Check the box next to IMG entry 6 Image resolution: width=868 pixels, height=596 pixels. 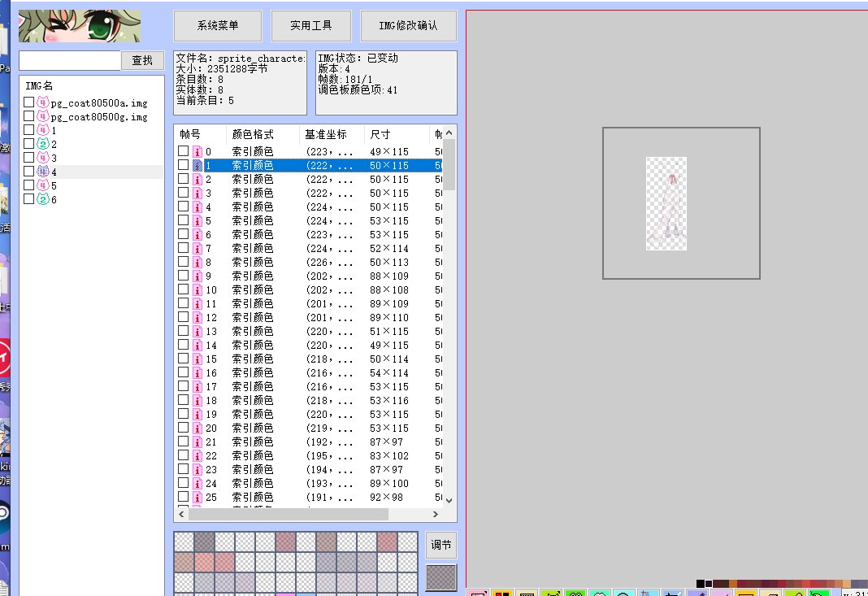coord(28,199)
